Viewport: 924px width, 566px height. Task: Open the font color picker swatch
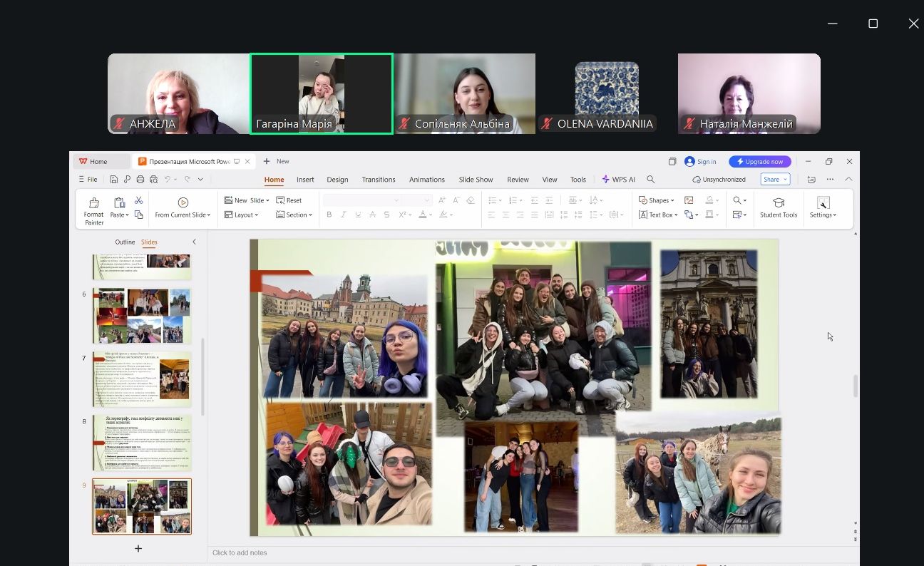coord(423,215)
